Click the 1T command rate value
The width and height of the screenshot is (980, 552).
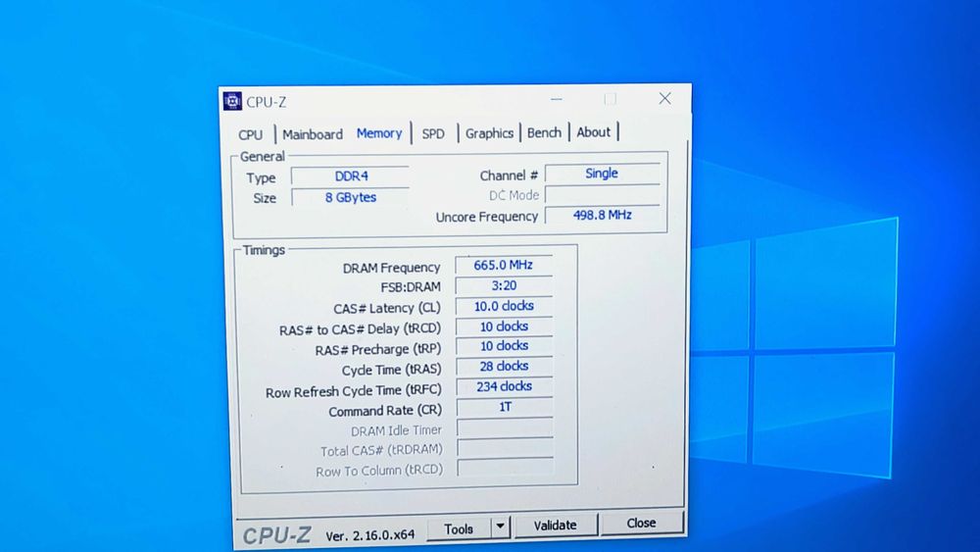pos(505,407)
